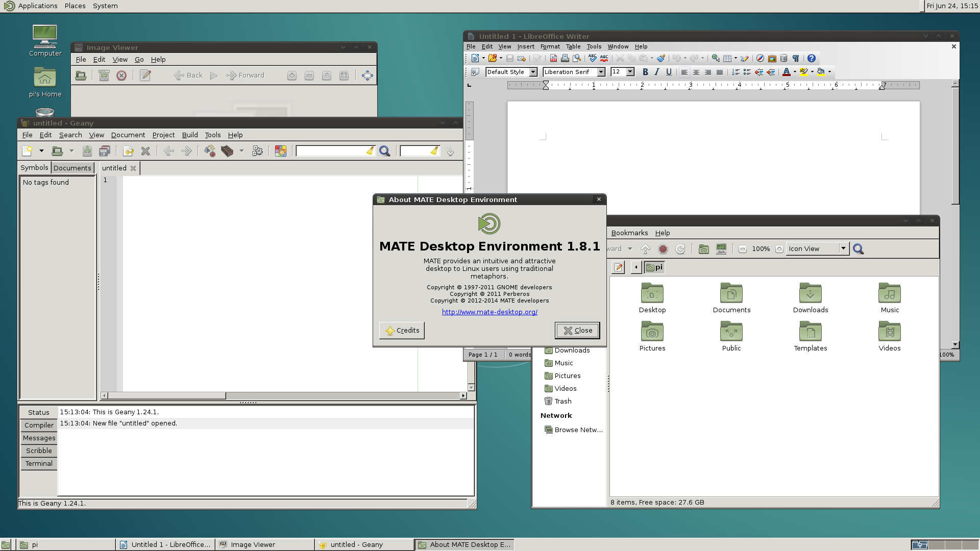Click Home folder icon in file manager toolbar
Viewport: 980px width, 551px height.
[x=704, y=249]
